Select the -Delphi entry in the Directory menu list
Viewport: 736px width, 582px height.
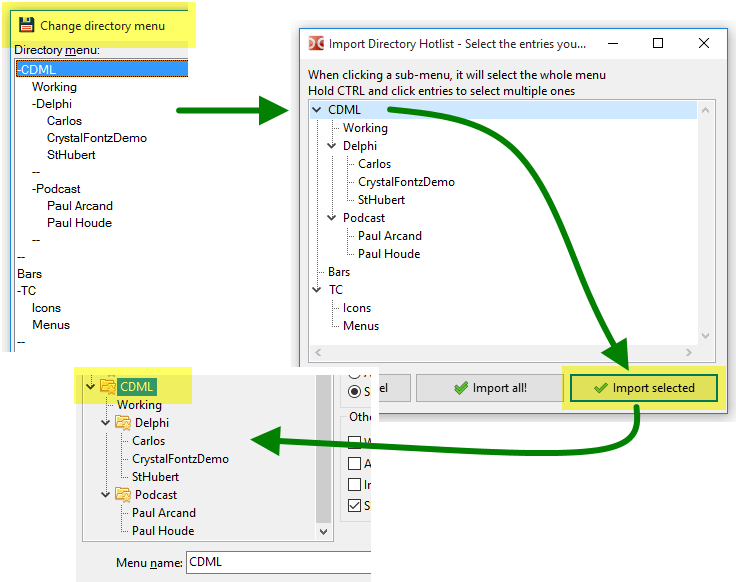[52, 104]
